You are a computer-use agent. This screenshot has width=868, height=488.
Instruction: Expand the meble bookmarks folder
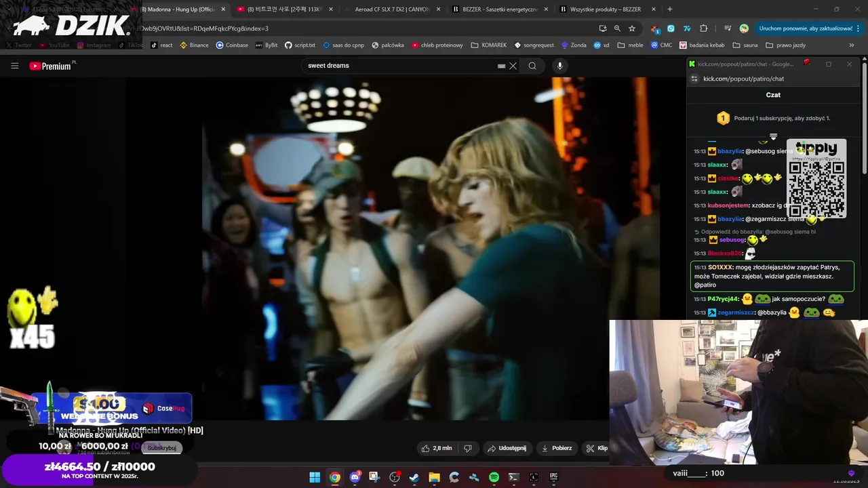click(630, 45)
